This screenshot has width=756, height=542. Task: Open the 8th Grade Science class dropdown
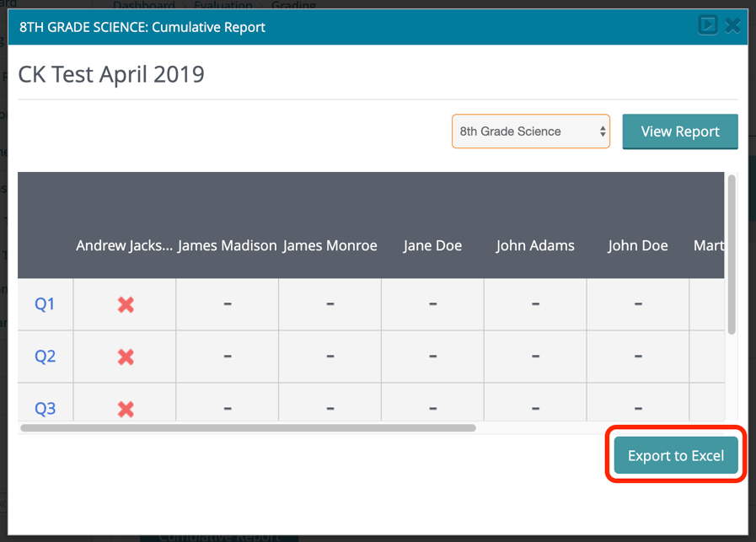click(x=531, y=131)
